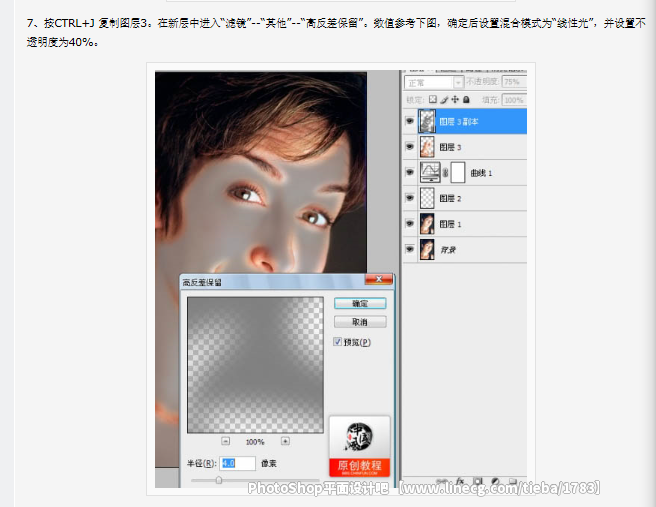Hide the 图层 3 副本 layer
Image resolution: width=656 pixels, height=507 pixels.
(410, 121)
